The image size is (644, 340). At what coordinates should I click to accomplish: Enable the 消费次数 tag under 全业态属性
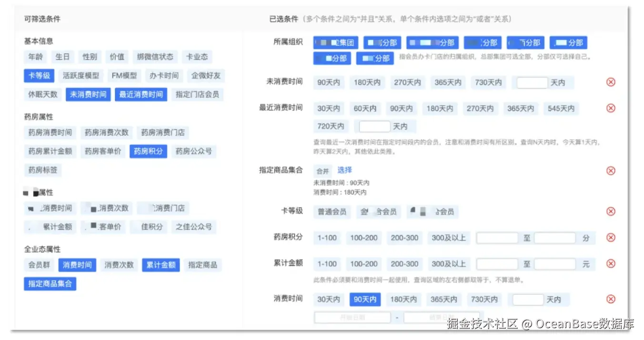pyautogui.click(x=119, y=265)
